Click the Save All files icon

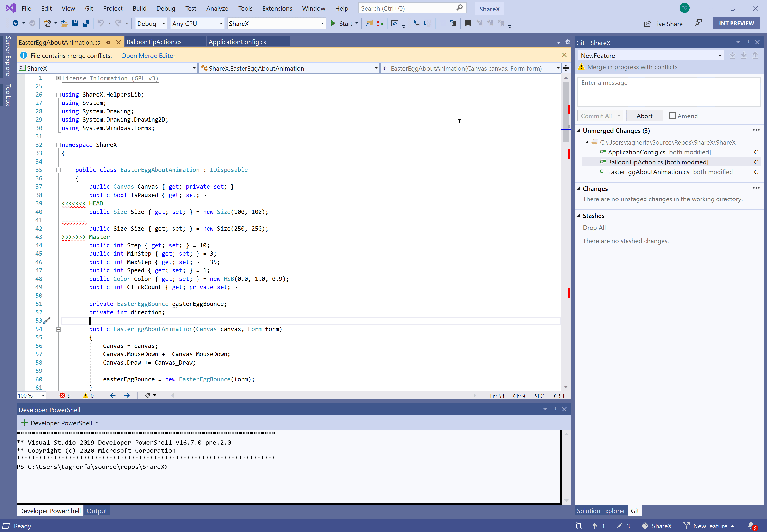(x=86, y=24)
